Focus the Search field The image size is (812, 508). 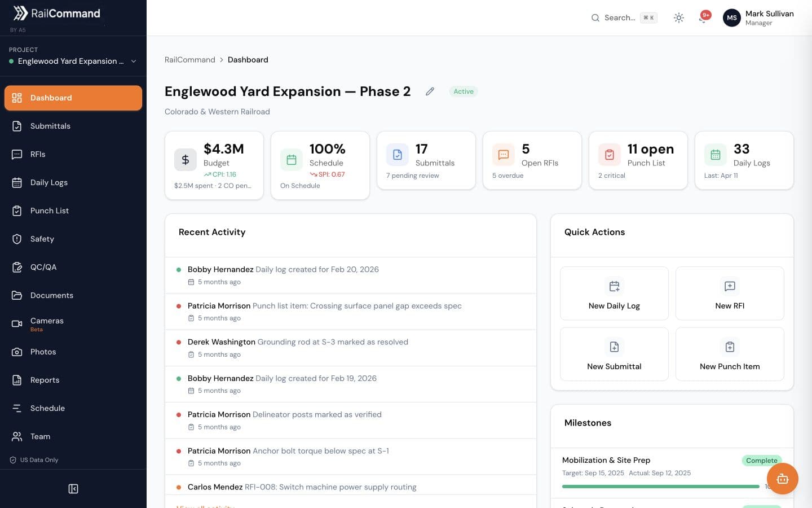point(624,18)
